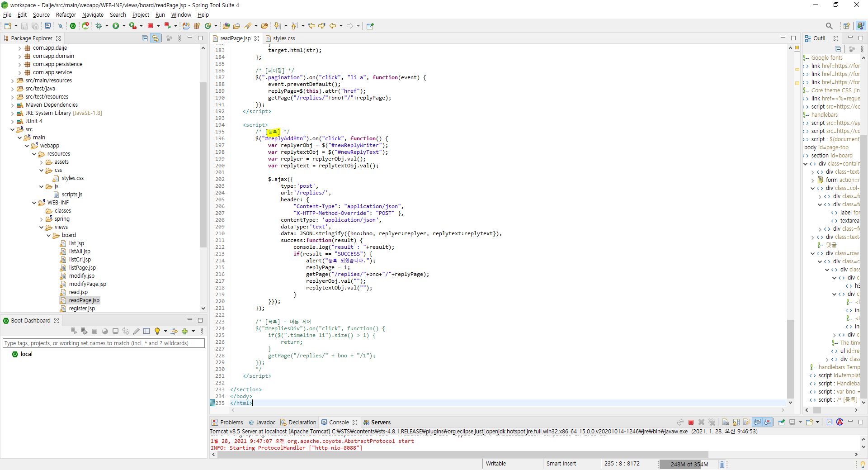Click Run Garbage Collector trash icon

click(x=722, y=465)
